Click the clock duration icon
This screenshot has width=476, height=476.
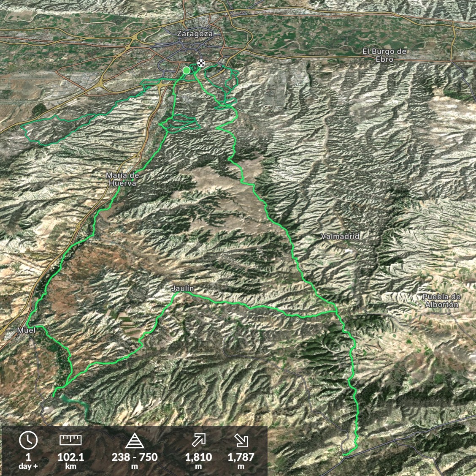(x=28, y=440)
